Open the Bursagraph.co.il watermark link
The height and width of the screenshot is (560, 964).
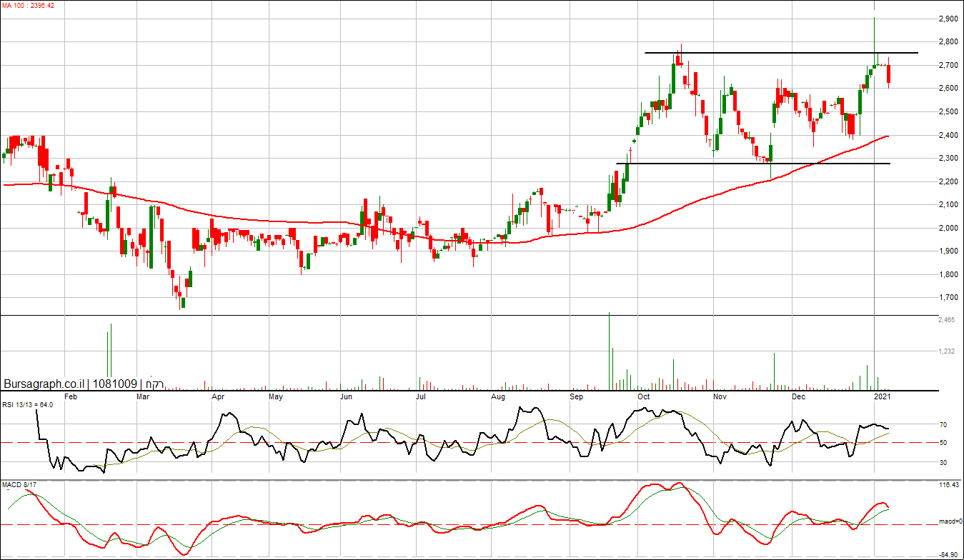pyautogui.click(x=41, y=384)
